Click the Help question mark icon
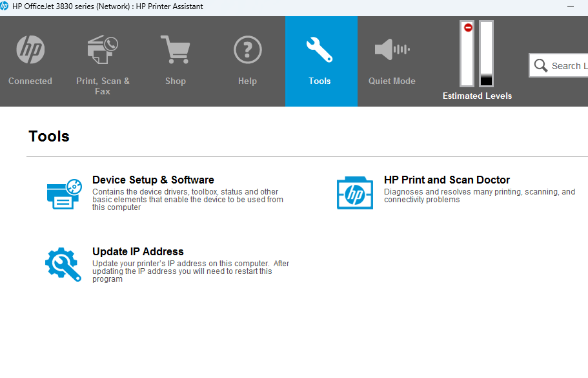Viewport: 588px width, 378px height. coord(247,49)
